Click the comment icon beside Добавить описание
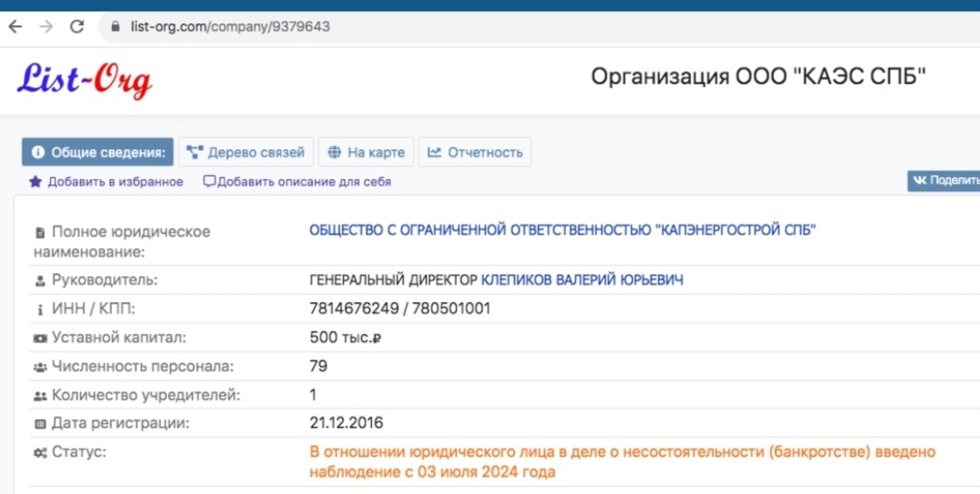The image size is (980, 494). point(209,182)
